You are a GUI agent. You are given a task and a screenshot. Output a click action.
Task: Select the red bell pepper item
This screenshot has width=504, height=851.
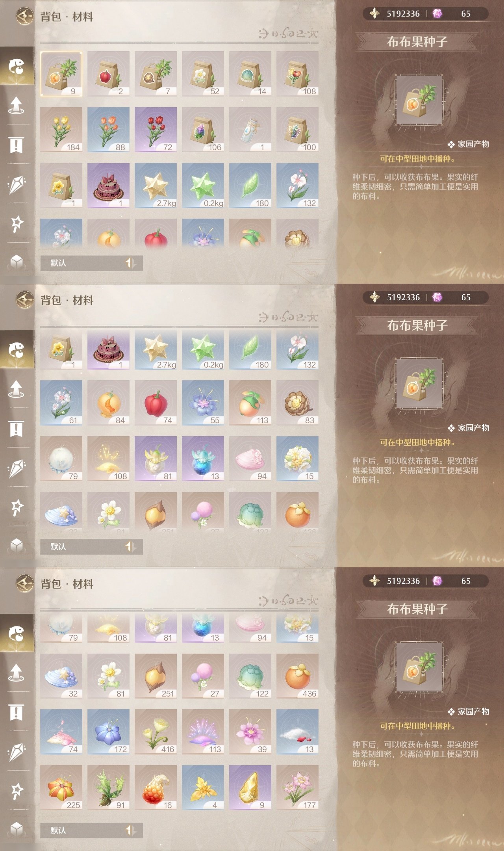click(156, 403)
